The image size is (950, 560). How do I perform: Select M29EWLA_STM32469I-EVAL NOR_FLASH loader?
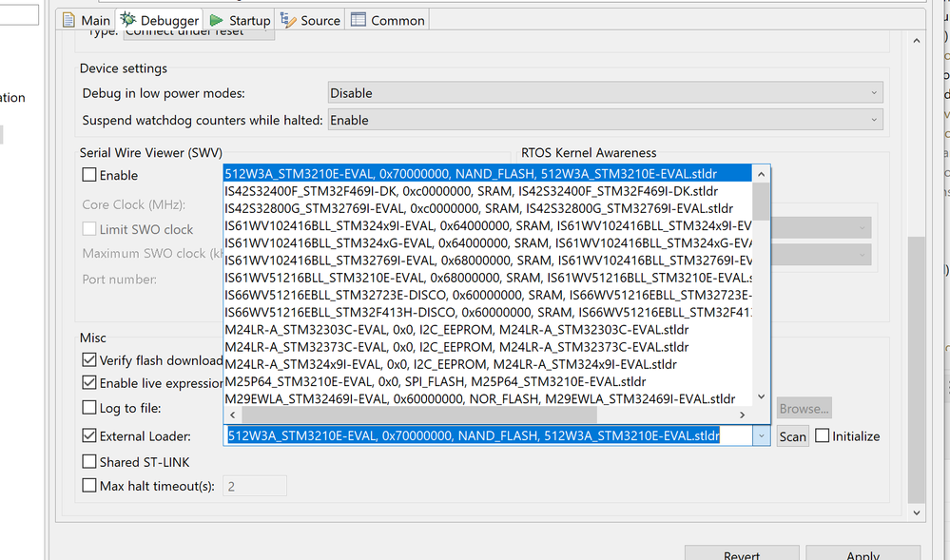pos(488,398)
